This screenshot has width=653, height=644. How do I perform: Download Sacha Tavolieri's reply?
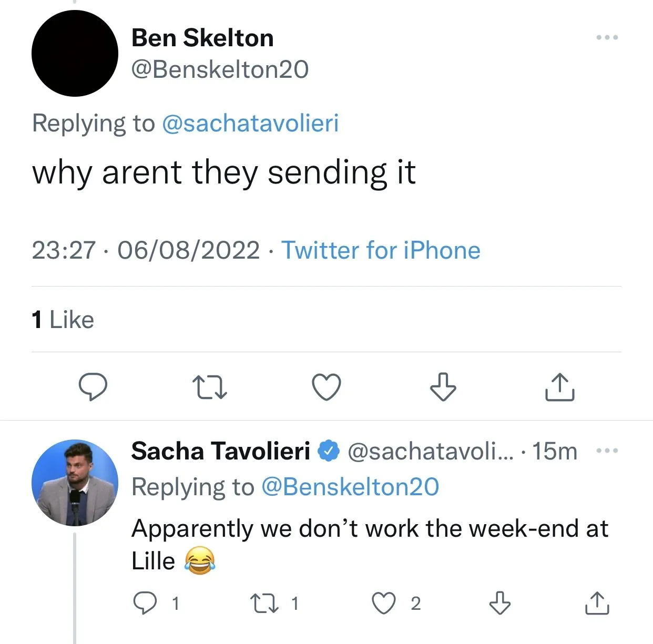pos(499,603)
